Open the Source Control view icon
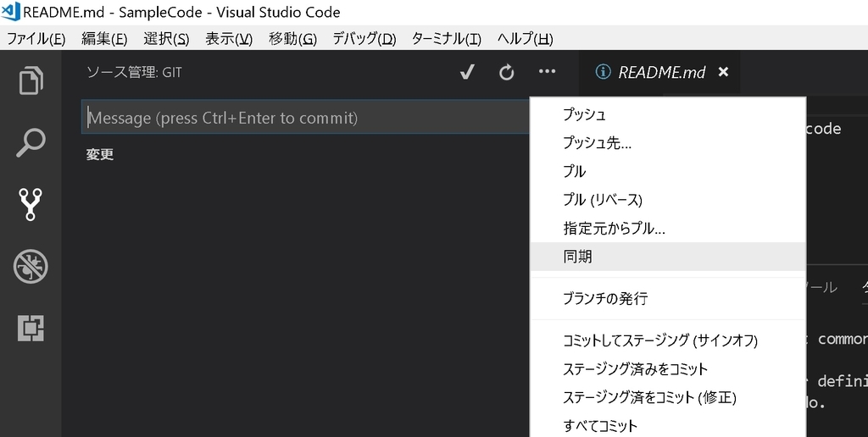Screen dimensions: 868x437 click(31, 204)
